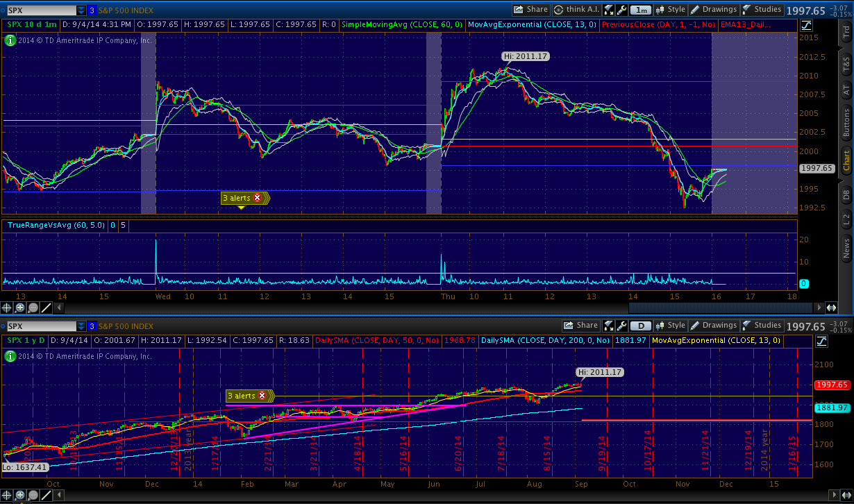This screenshot has width=854, height=504.
Task: Switch to the News sidebar tab
Action: tap(846, 246)
